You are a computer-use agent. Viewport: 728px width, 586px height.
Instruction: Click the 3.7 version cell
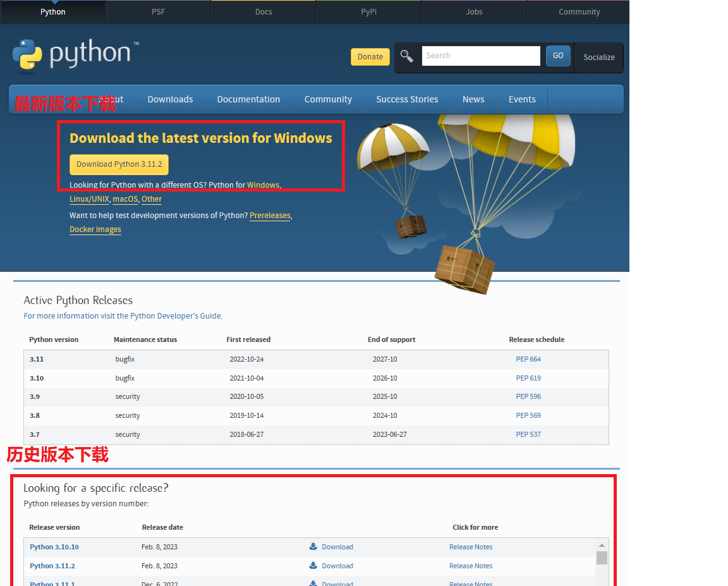click(35, 434)
